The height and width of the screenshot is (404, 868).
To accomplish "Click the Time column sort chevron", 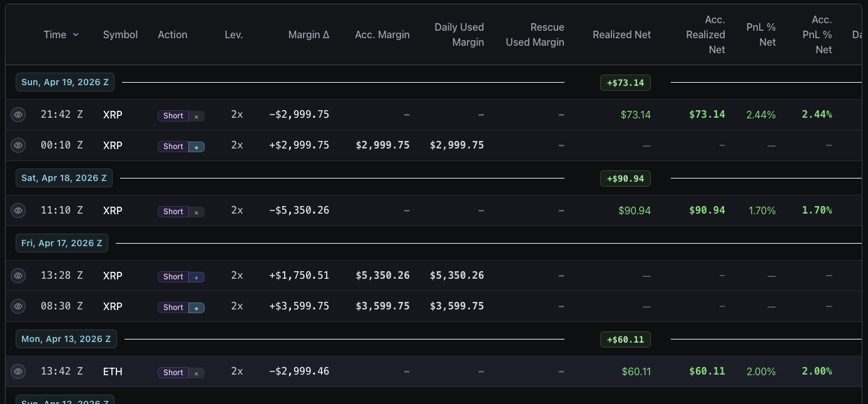I will 76,34.
